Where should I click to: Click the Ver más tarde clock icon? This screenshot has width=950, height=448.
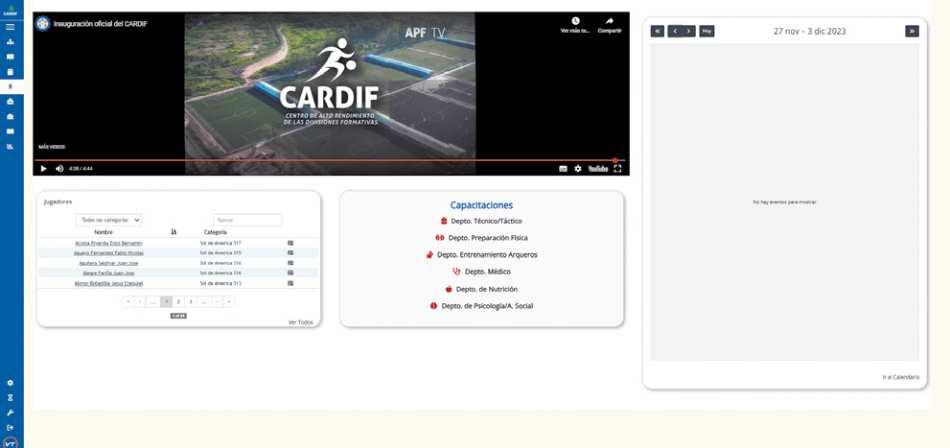tap(575, 21)
